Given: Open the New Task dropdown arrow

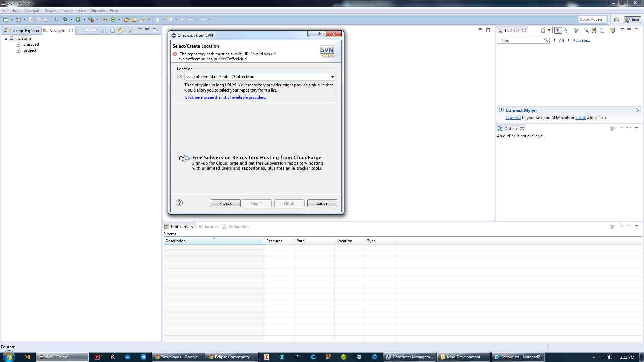Looking at the screenshot, I should 549,30.
